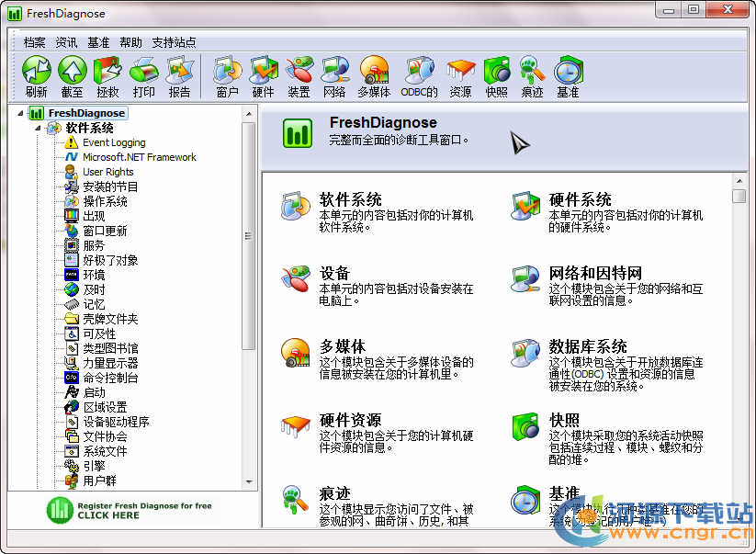Screen dimensions: 756x554
Task: Collapse the FreshDiagnose root tree node
Action: [22, 113]
